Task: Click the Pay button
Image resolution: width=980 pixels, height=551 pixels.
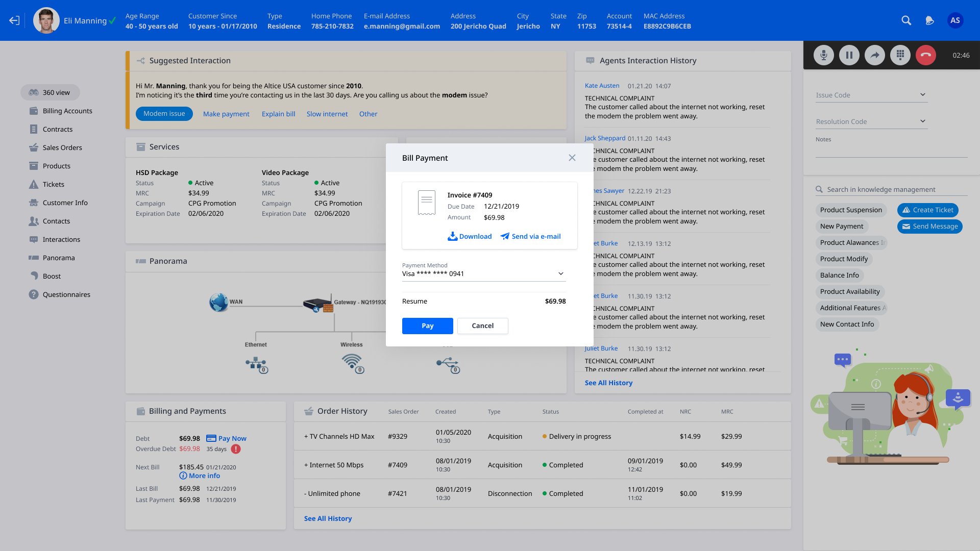Action: 427,325
